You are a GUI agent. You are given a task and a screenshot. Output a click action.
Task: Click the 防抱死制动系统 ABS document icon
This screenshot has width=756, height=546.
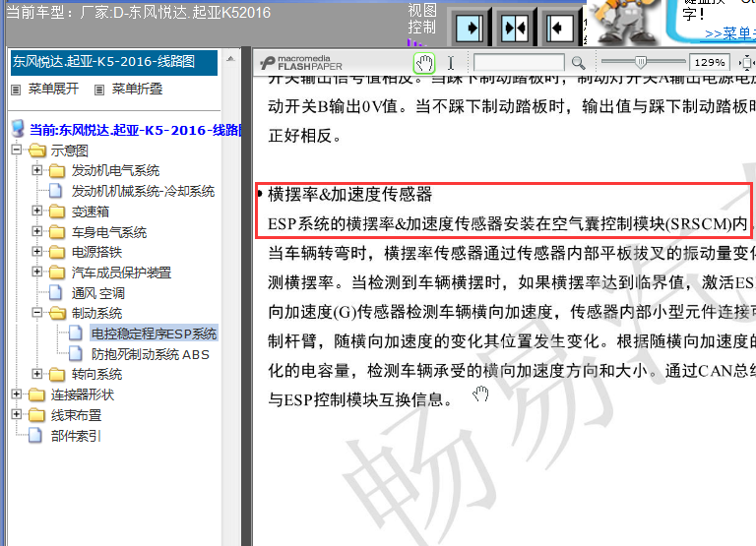(x=76, y=354)
